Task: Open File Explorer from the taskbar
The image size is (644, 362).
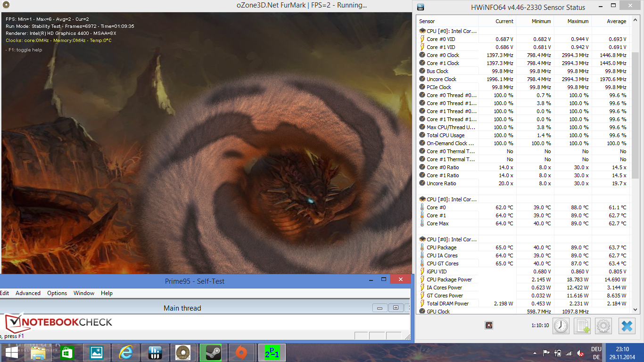Action: [38, 352]
